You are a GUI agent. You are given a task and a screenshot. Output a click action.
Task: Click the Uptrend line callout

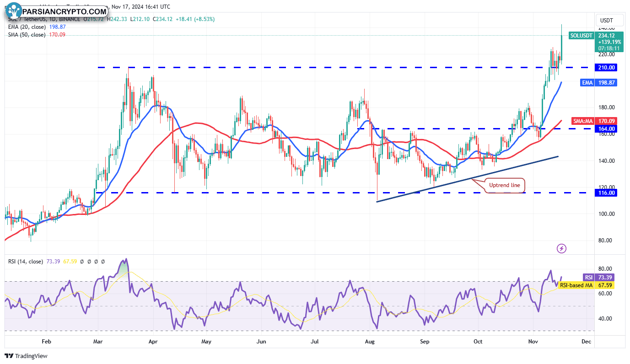(x=506, y=186)
